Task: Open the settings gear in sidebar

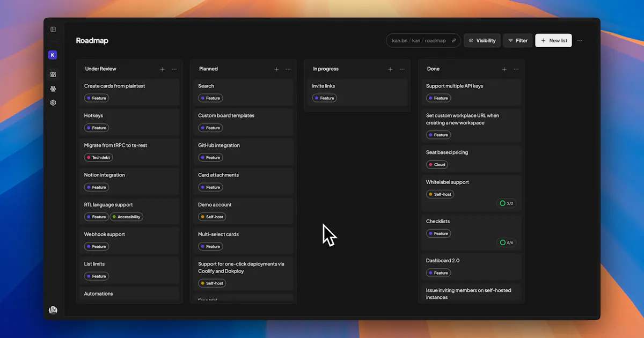Action: (53, 102)
